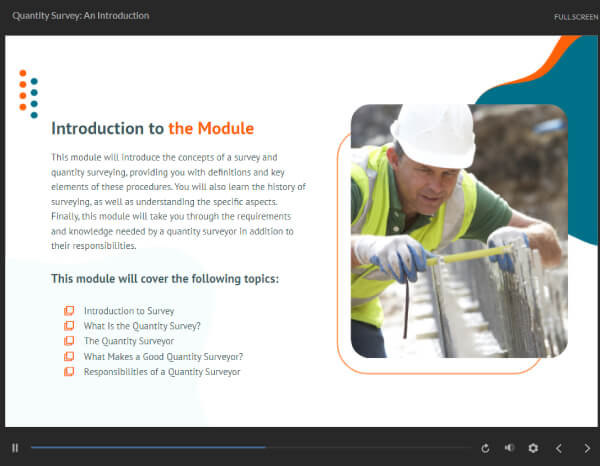
Task: Click the construction worker photo
Action: click(x=459, y=231)
